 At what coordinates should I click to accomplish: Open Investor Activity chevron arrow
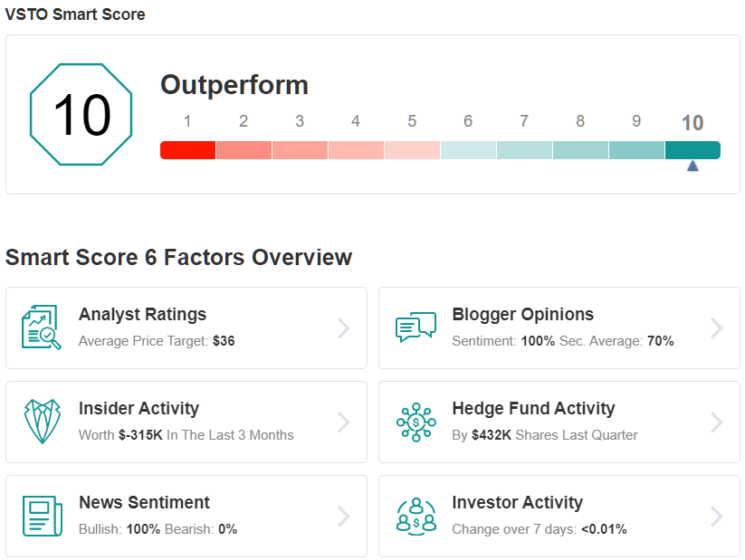click(717, 517)
